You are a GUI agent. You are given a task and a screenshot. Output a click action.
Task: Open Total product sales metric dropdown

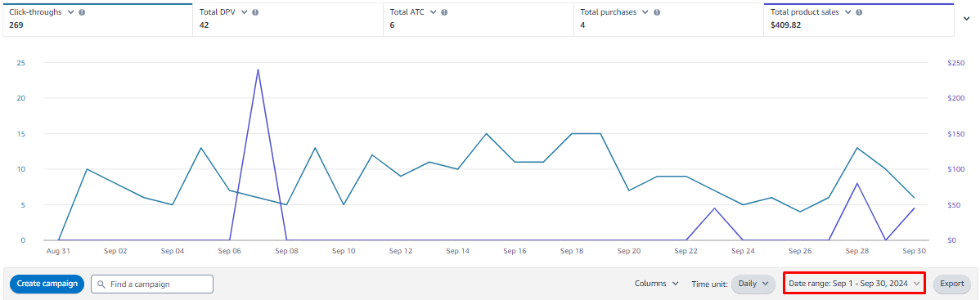[848, 12]
